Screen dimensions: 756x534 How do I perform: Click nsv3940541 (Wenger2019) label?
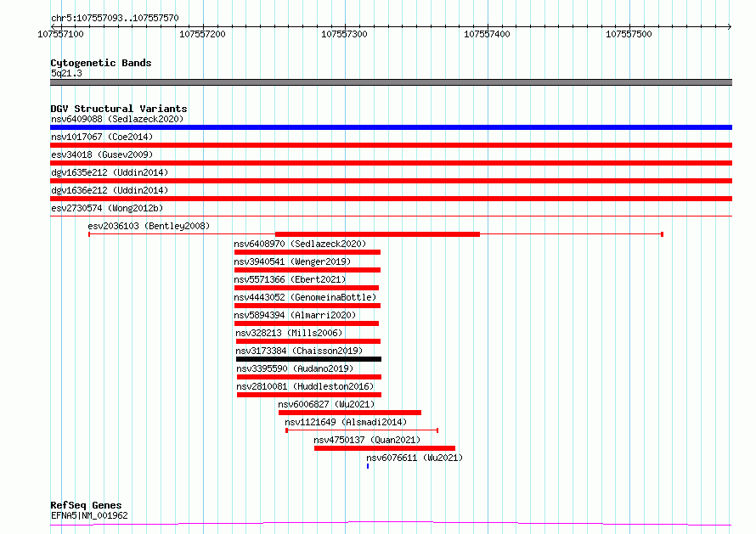pyautogui.click(x=292, y=261)
